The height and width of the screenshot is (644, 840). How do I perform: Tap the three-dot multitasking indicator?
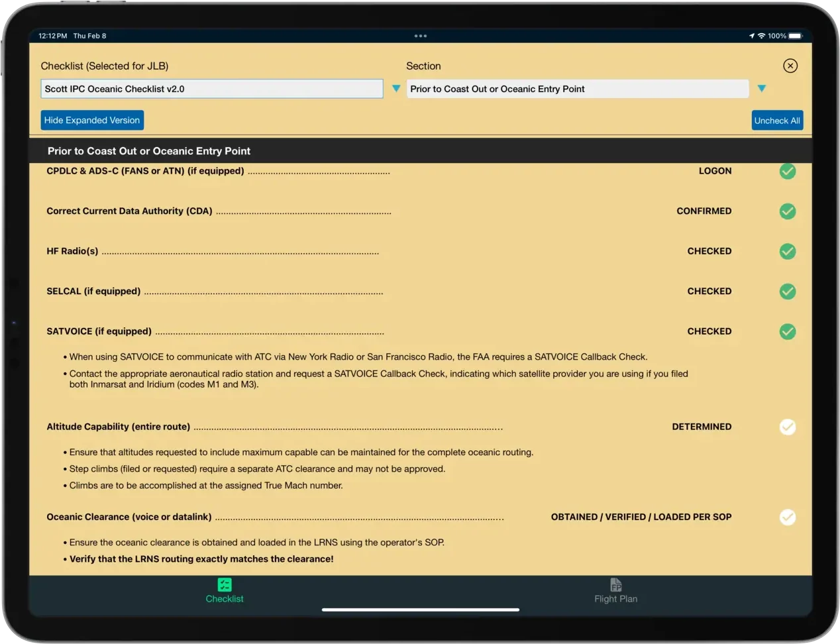tap(421, 36)
